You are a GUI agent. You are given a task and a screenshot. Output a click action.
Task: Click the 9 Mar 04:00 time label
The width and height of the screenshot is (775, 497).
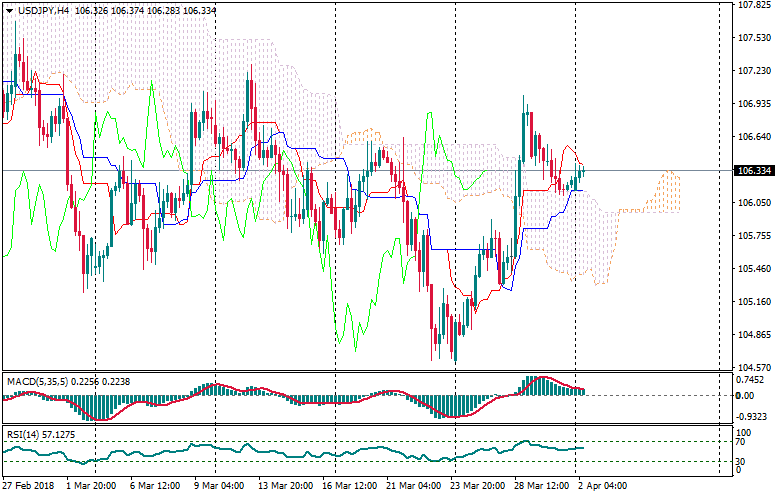(x=218, y=486)
